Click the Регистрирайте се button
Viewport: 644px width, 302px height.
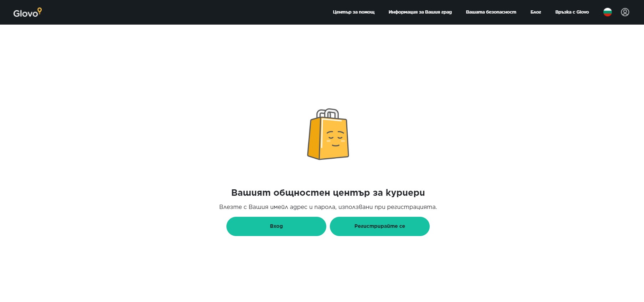point(380,226)
